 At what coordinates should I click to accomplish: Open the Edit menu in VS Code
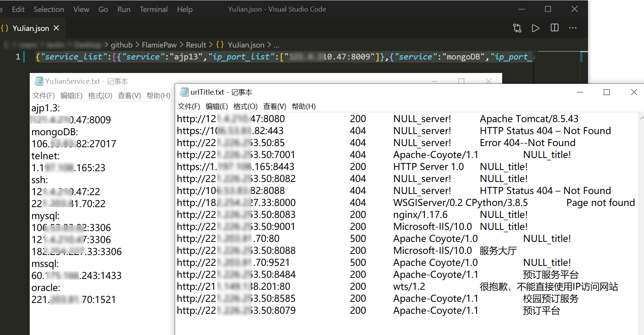(18, 9)
